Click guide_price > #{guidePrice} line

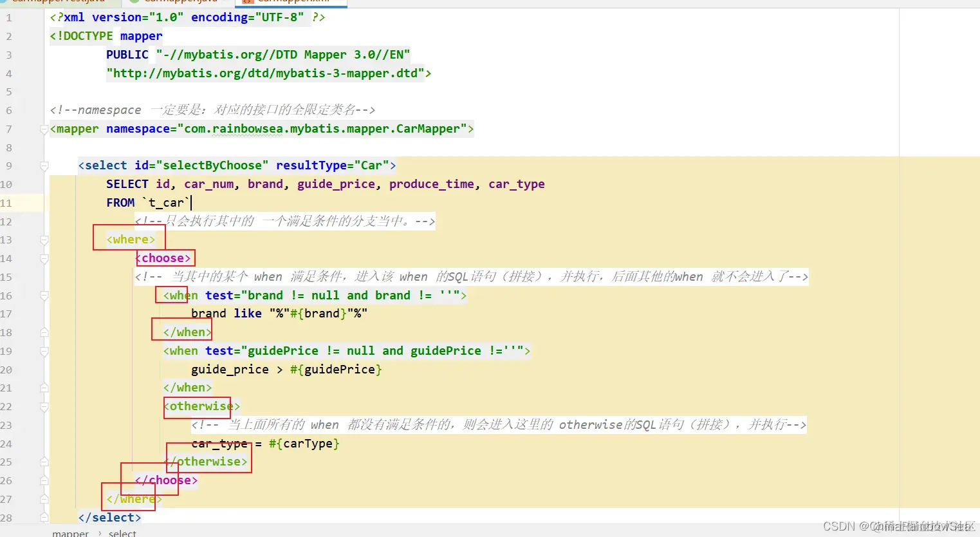pyautogui.click(x=286, y=370)
